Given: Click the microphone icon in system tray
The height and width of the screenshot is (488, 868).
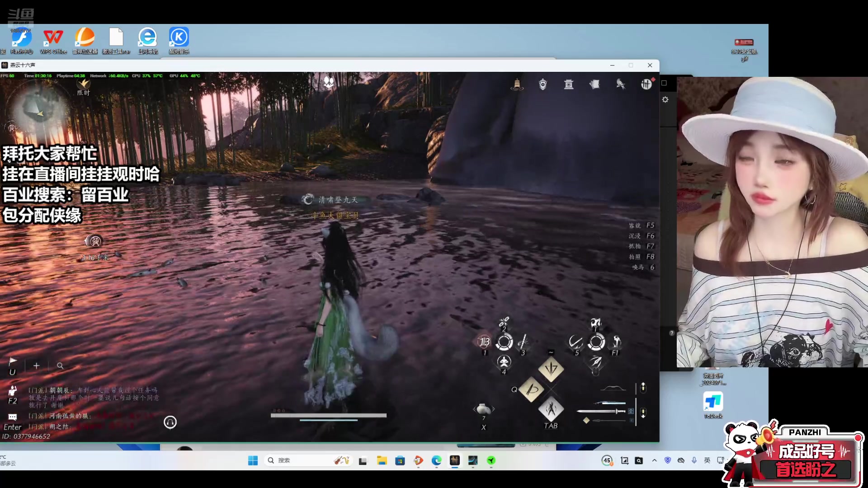Looking at the screenshot, I should [x=694, y=460].
